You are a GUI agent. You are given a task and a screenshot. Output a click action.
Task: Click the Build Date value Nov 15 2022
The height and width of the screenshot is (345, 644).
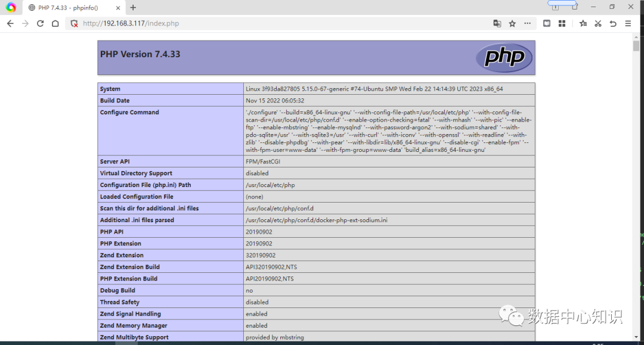click(275, 101)
